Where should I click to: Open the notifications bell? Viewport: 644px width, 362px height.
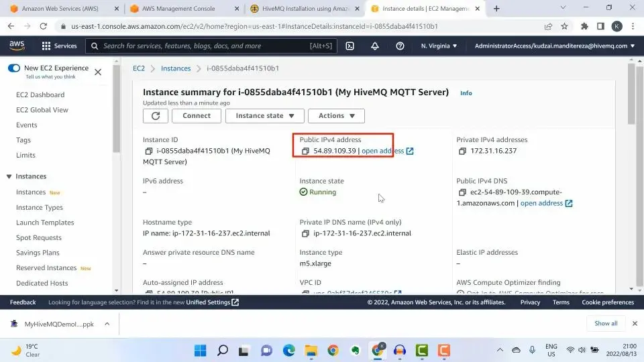tap(375, 46)
